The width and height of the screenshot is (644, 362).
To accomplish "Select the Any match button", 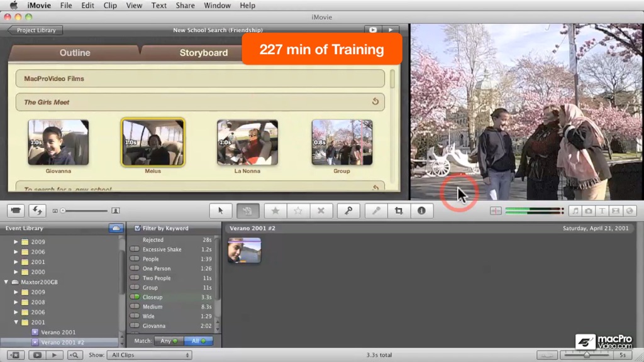I will click(169, 341).
